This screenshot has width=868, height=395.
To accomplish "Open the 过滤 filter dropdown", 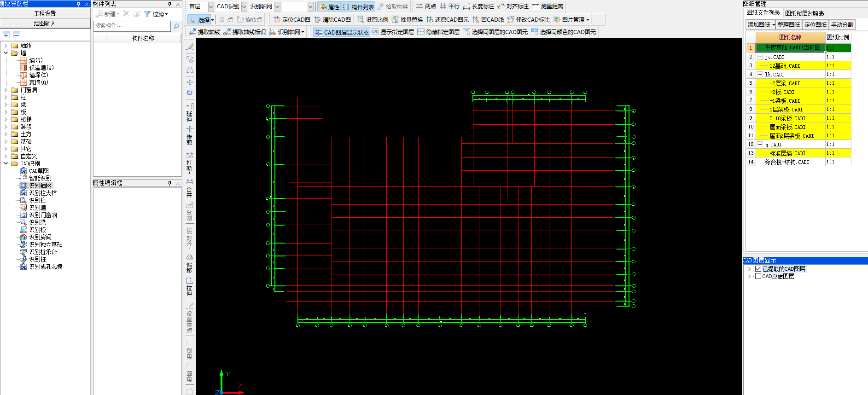I will [156, 14].
